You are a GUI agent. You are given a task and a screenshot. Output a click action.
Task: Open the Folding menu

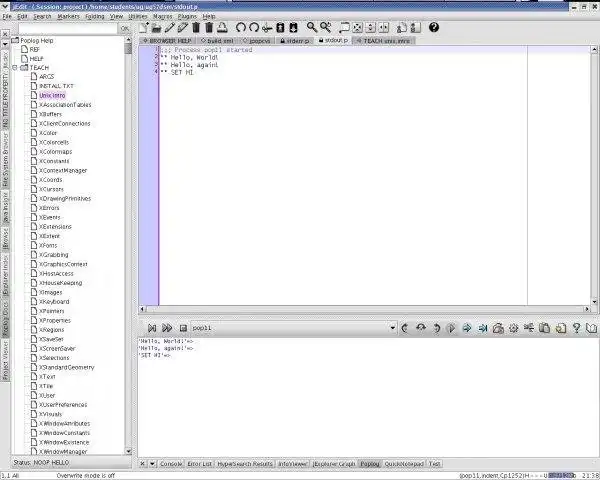(x=95, y=16)
